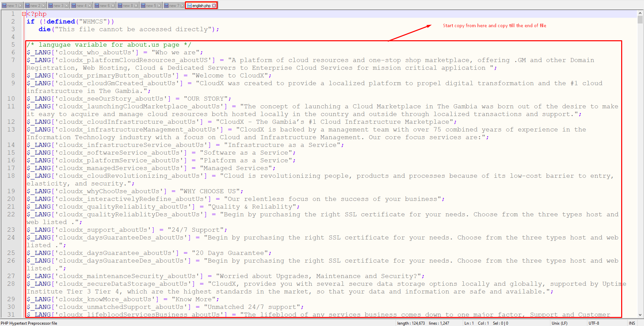Click the 'cloudx_managedServices_aboutUs' array key
Viewport: 644px width, 326px height.
pyautogui.click(x=119, y=168)
